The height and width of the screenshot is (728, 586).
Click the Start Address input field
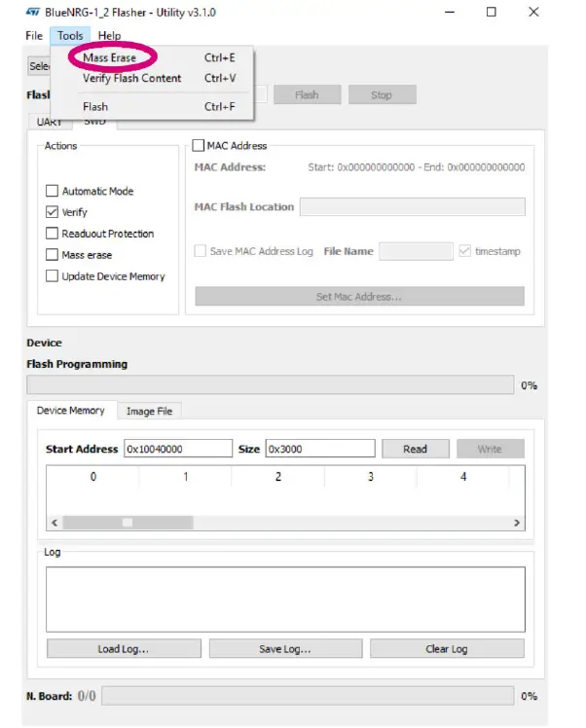coord(178,449)
